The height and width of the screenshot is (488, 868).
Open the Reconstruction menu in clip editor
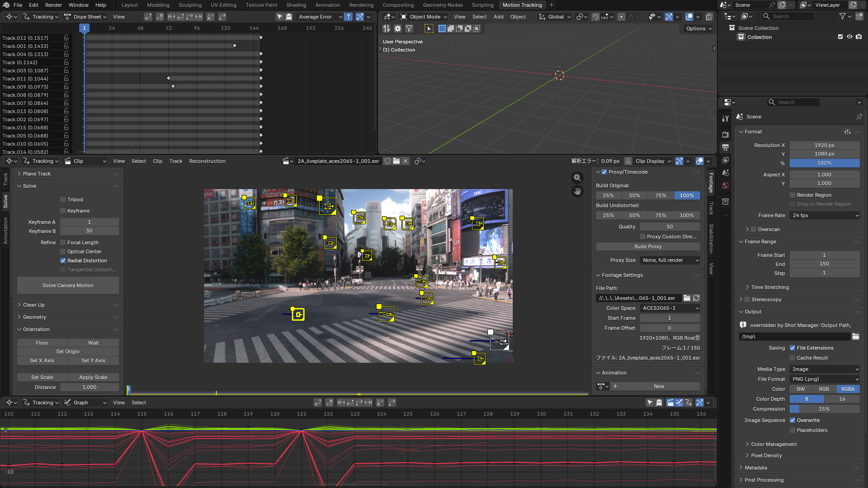click(x=207, y=161)
